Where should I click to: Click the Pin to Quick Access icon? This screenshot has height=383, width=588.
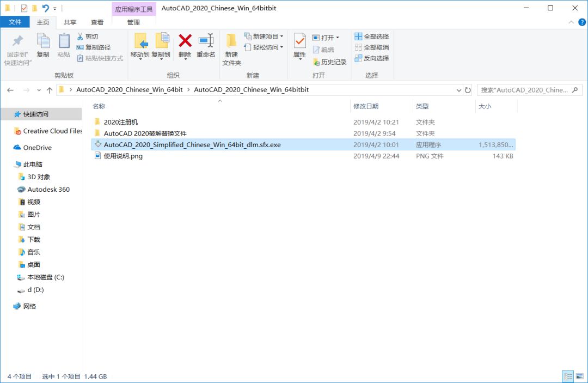pyautogui.click(x=17, y=41)
